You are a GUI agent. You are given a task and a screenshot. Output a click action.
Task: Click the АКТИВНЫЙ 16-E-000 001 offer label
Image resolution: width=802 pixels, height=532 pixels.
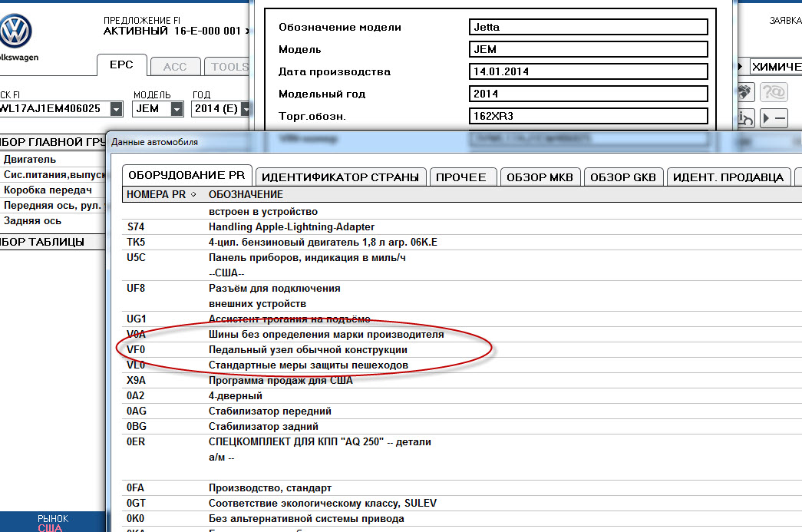pos(172,31)
